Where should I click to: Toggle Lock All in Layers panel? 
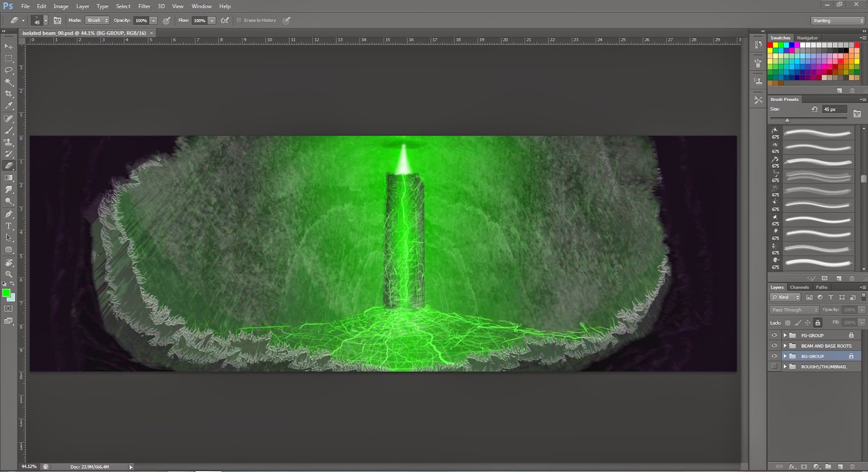818,322
